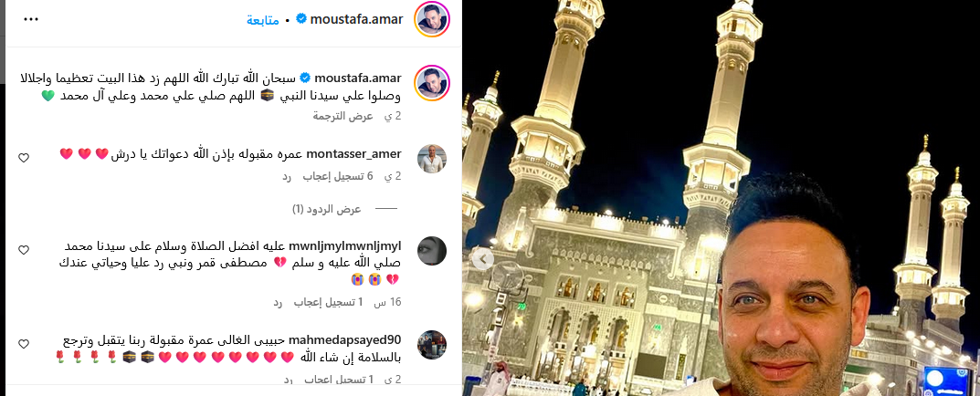Image resolution: width=980 pixels, height=396 pixels.
Task: View the 6 likes on montasser_amer's comment
Action: [338, 177]
